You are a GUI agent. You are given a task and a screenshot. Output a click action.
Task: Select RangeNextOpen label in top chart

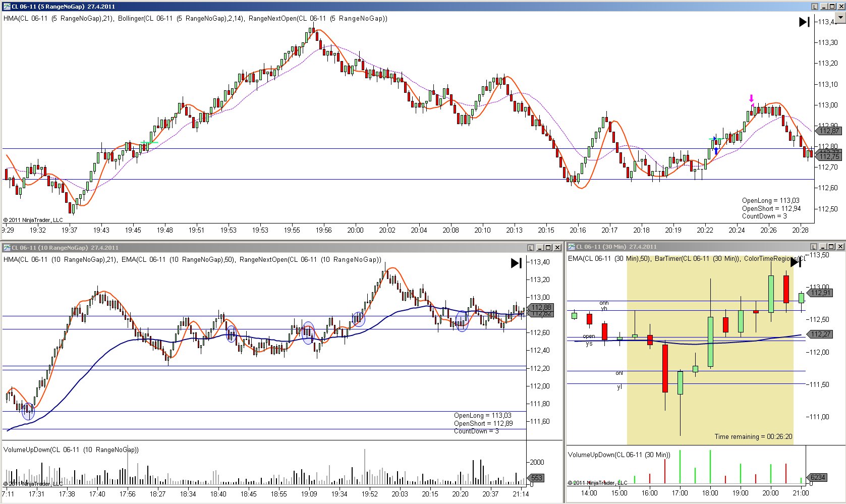click(x=318, y=18)
